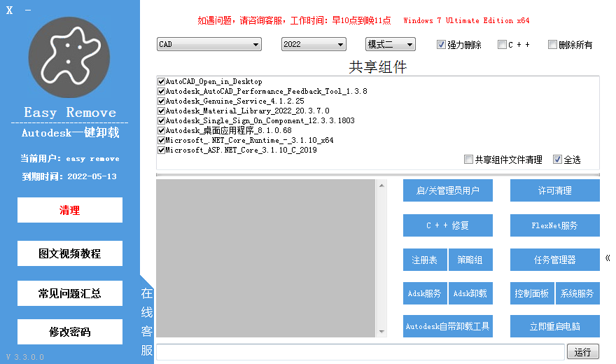
Task: Uncheck Autodesk_桌面应用程序_8.1.0.68 item
Action: 161,130
